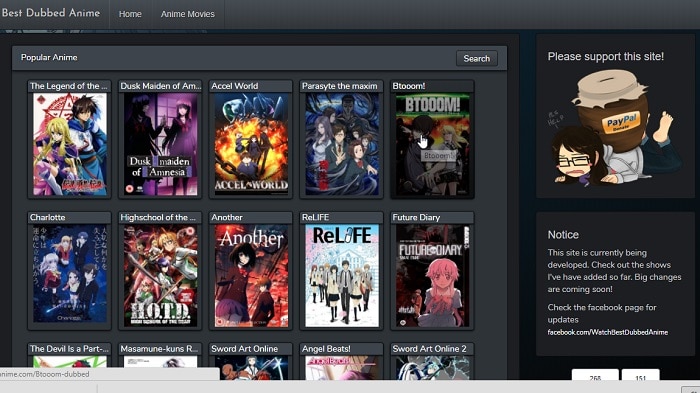Open the Anime Movies menu item

(x=188, y=14)
